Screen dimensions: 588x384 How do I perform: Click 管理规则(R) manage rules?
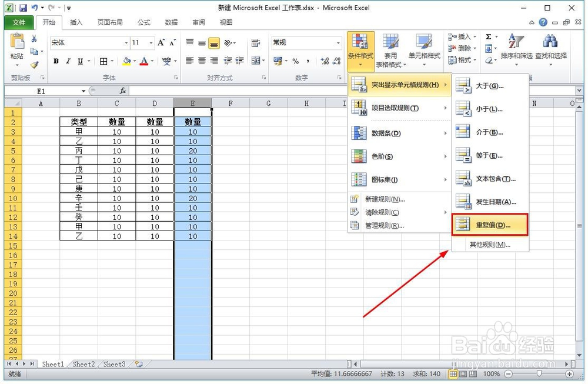click(x=399, y=225)
